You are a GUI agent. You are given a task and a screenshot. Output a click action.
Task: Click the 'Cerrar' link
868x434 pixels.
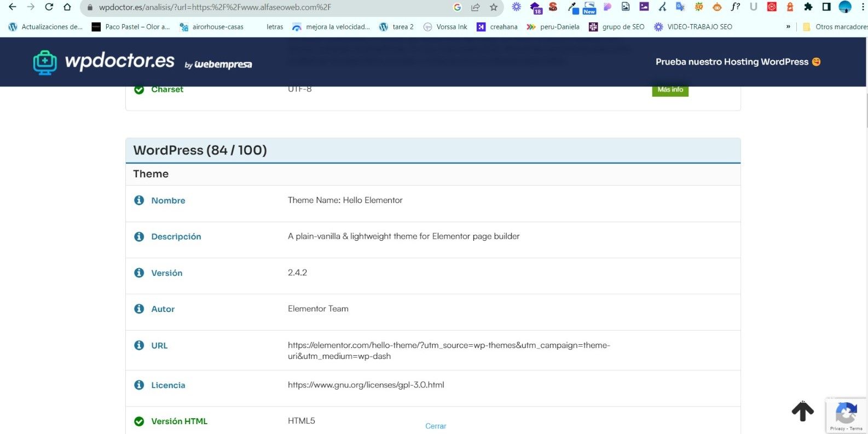click(x=436, y=426)
